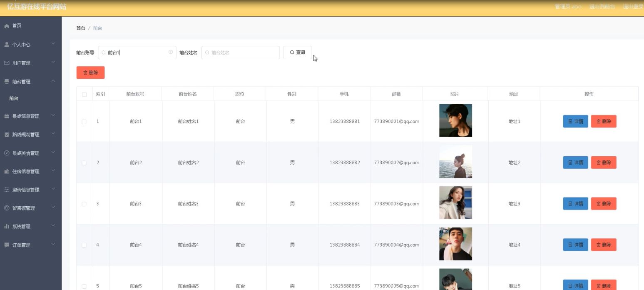
Task: Open 详情 for row 前台1
Action: click(575, 122)
